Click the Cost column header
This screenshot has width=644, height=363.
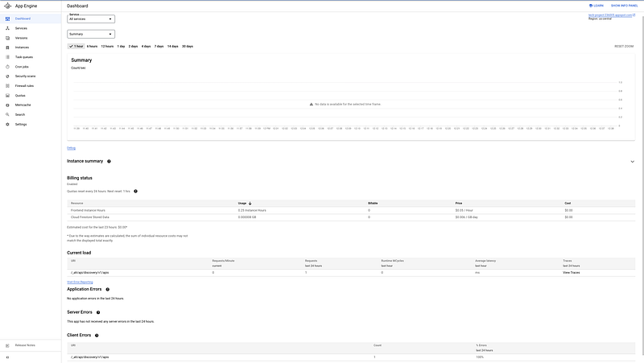click(x=568, y=204)
